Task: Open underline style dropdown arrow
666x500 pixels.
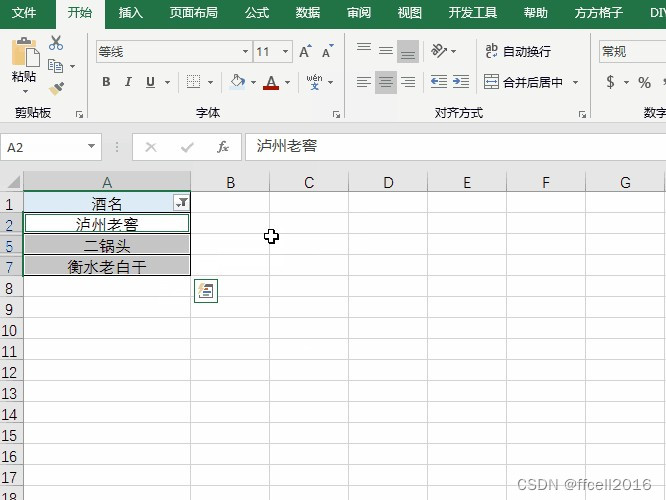Action: tap(167, 82)
